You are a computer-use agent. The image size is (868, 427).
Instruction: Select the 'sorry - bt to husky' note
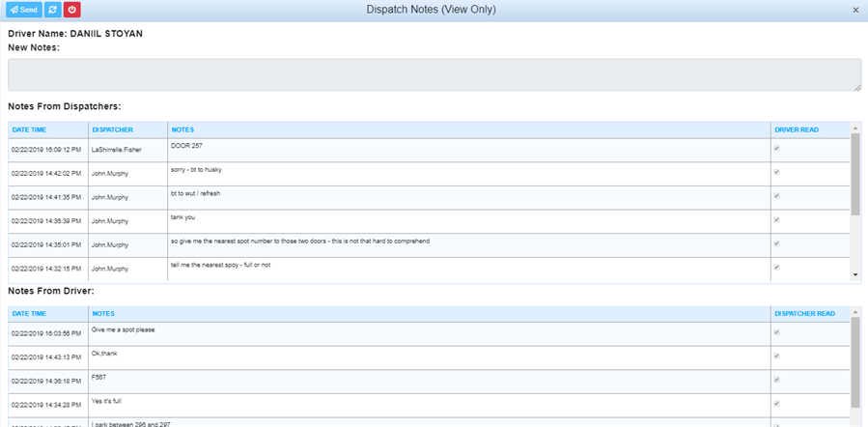pyautogui.click(x=197, y=169)
